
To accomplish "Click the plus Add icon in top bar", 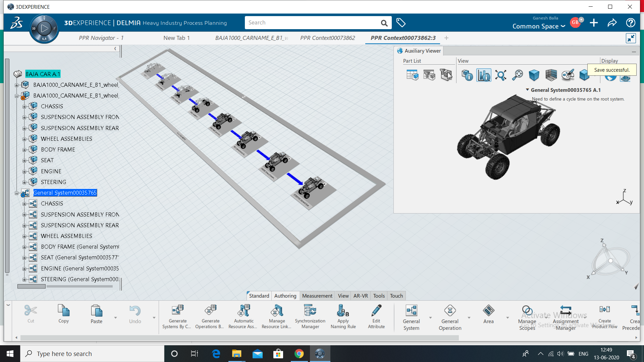I will pyautogui.click(x=594, y=23).
